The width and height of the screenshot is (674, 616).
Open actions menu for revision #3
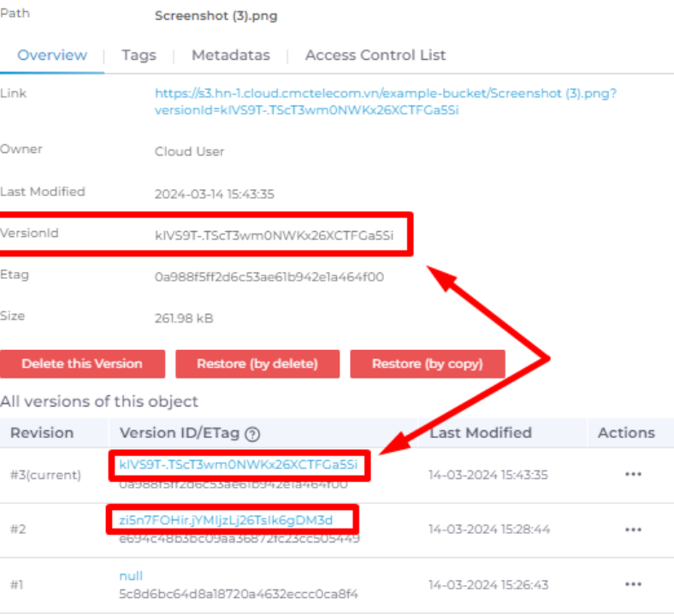633,474
